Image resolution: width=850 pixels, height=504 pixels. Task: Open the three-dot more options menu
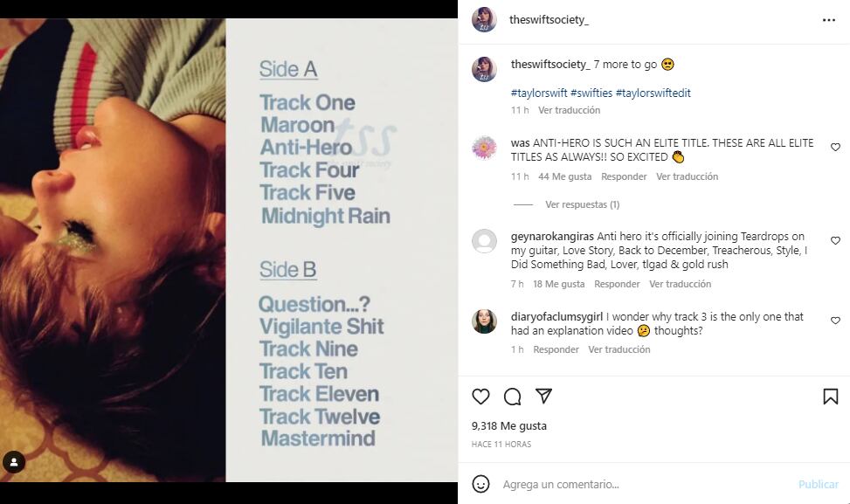[829, 20]
